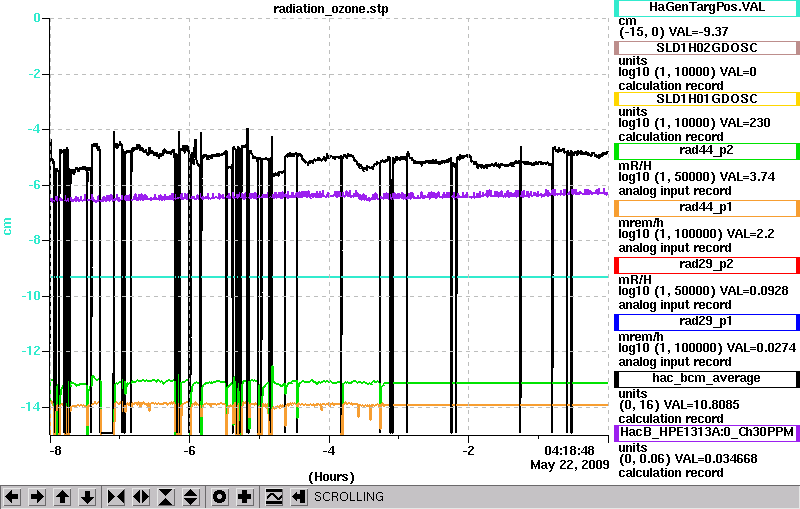Screen dimensions: 800x509
Task: Select the SLD1H01GDOSC curve legend
Action: click(707, 99)
